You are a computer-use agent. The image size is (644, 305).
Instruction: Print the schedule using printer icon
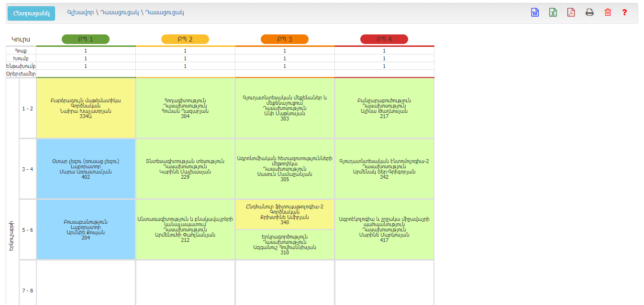[589, 13]
